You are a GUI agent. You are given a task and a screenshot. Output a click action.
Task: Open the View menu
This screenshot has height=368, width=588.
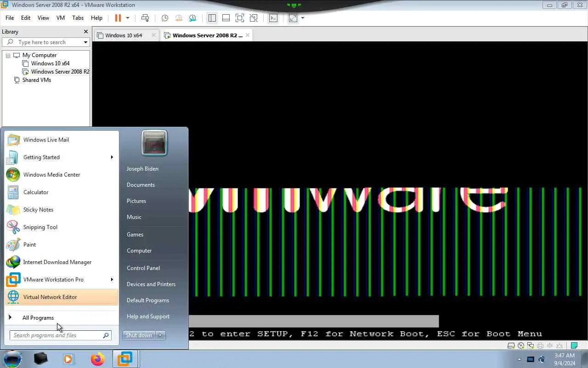point(43,18)
